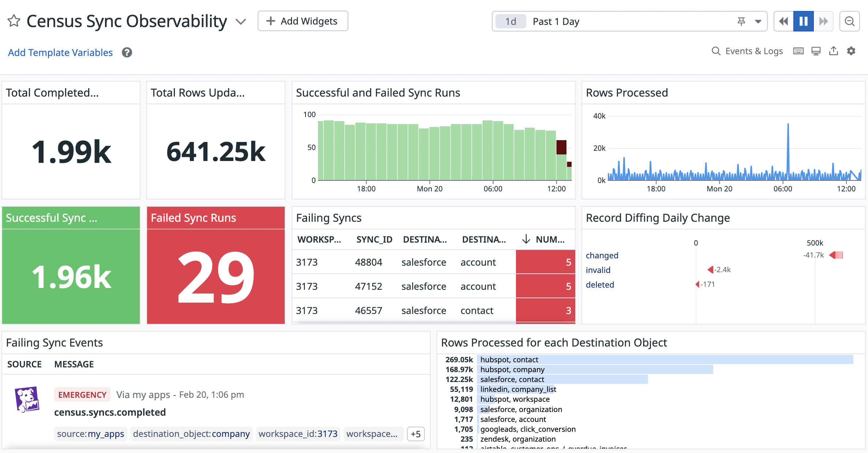Screen dimensions: 868x453
Task: Click the zoom out magnifier icon
Action: coord(849,22)
